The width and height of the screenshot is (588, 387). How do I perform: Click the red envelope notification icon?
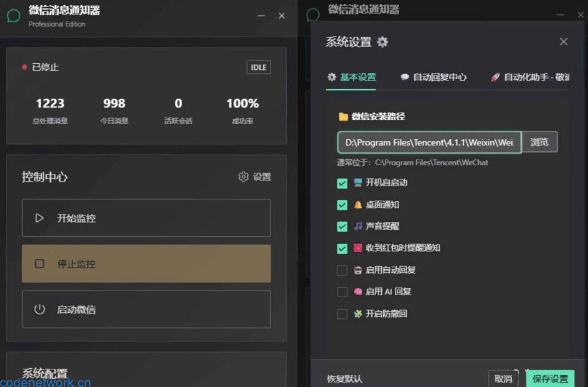[x=357, y=248]
